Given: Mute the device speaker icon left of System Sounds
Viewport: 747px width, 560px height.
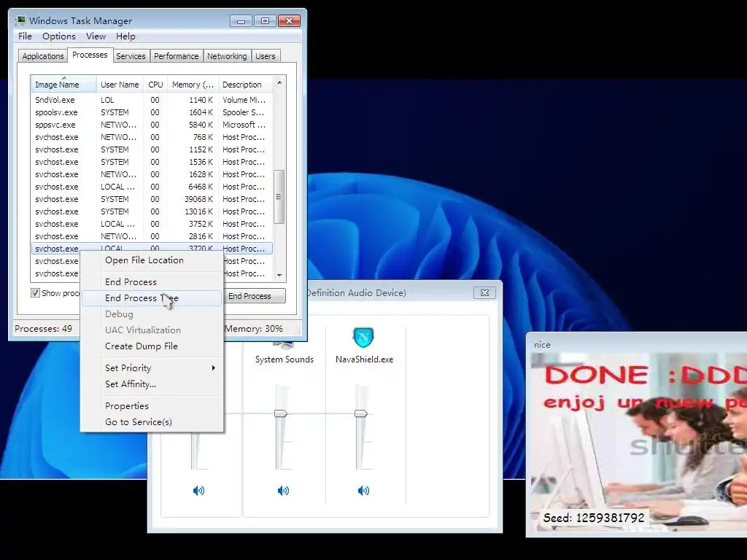Looking at the screenshot, I should coord(198,491).
